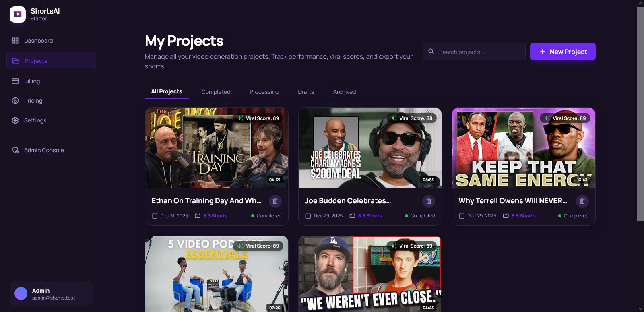The image size is (644, 312).
Task: Click Completed status on Training Day card
Action: click(266, 216)
